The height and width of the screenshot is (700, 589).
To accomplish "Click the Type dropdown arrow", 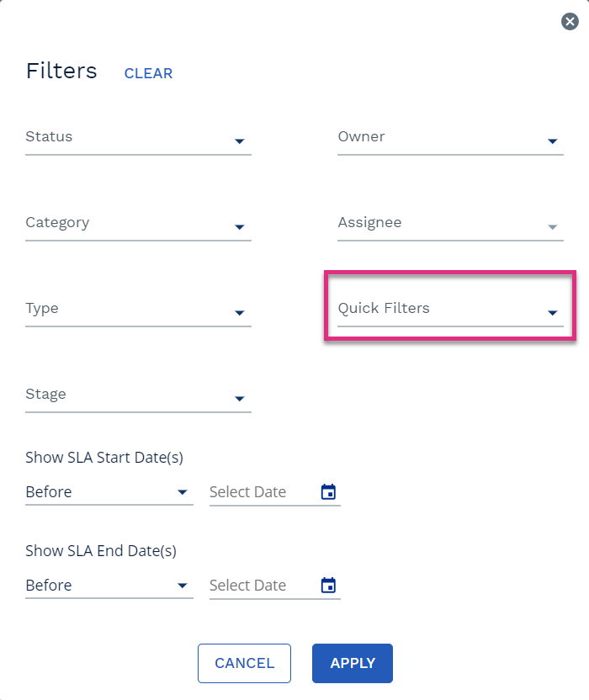I will click(x=239, y=312).
